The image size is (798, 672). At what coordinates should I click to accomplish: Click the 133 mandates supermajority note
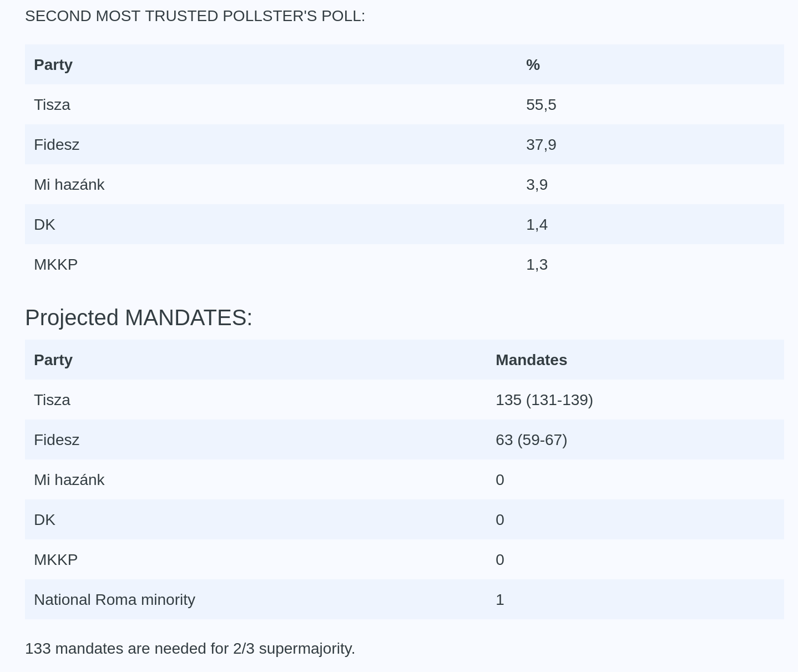[190, 649]
